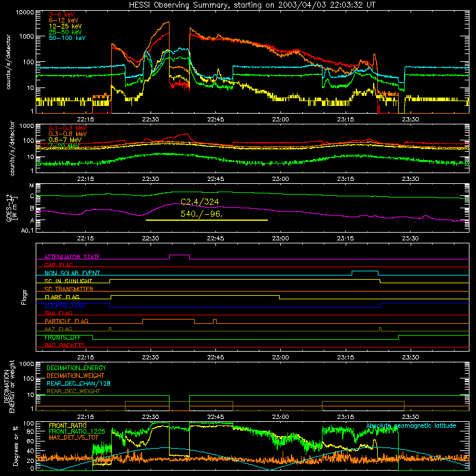Click 23:15 time label below the MeV panel
The height and width of the screenshot is (476, 476).
[346, 179]
